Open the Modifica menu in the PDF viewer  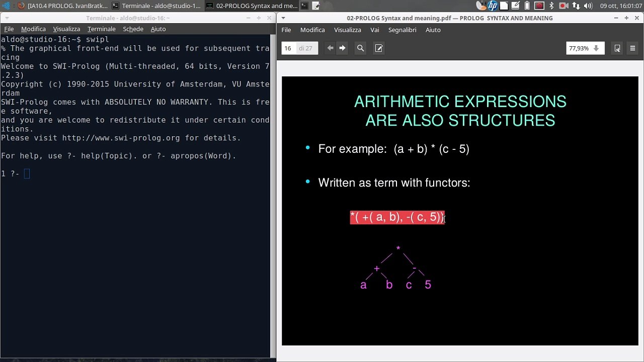coord(312,30)
